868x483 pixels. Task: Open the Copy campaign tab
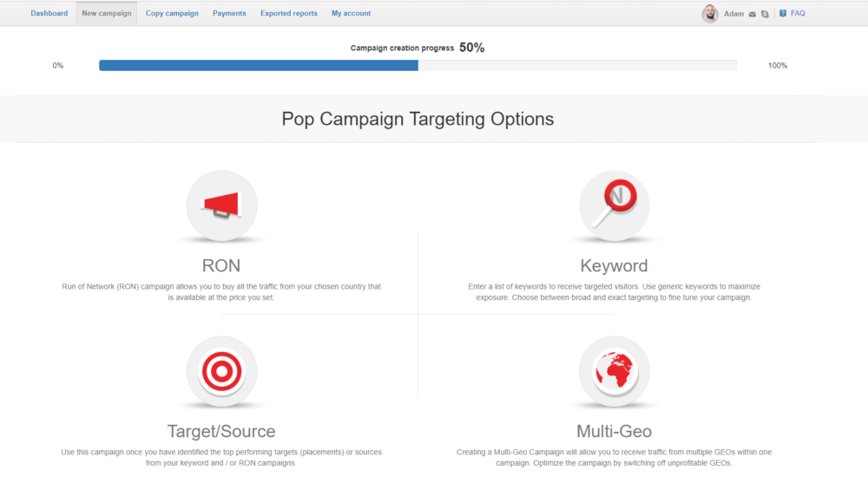172,13
